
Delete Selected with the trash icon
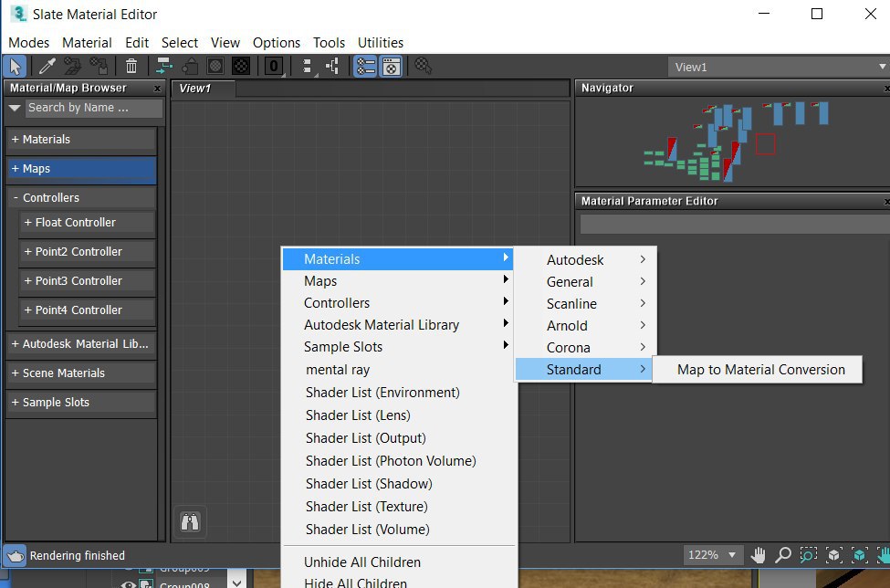pyautogui.click(x=131, y=67)
